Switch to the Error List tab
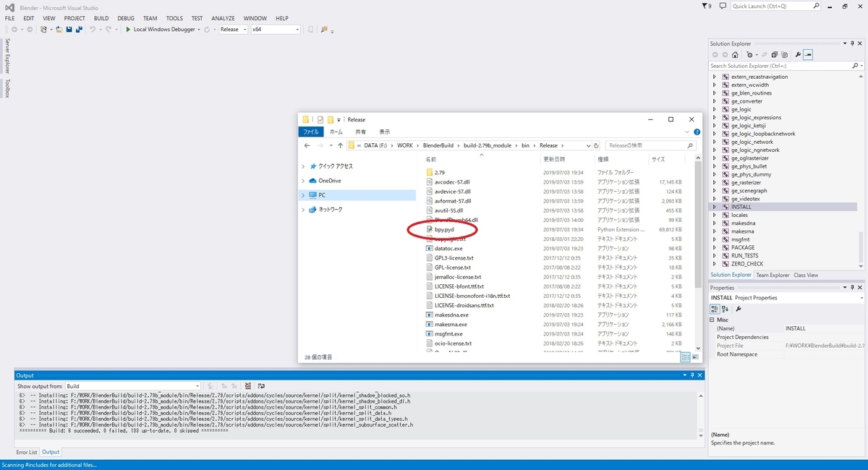Screen dimensions: 868x470 point(27,452)
